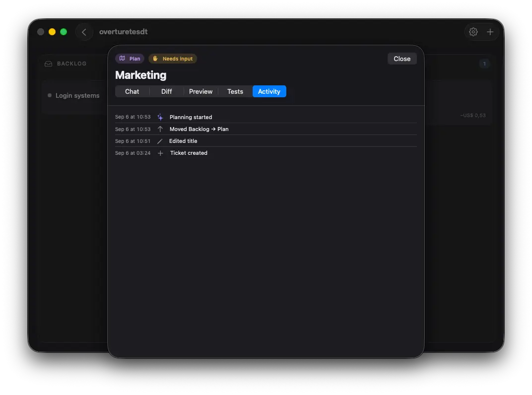Select the Ticket created activity entry
Screen dimensions: 532x395
[266, 153]
